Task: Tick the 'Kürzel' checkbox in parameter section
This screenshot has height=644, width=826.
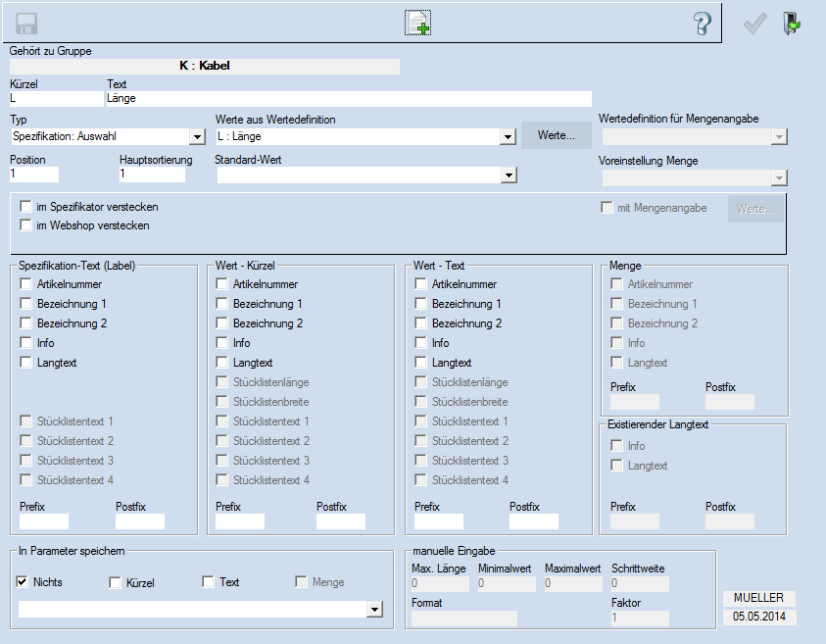Action: click(116, 582)
